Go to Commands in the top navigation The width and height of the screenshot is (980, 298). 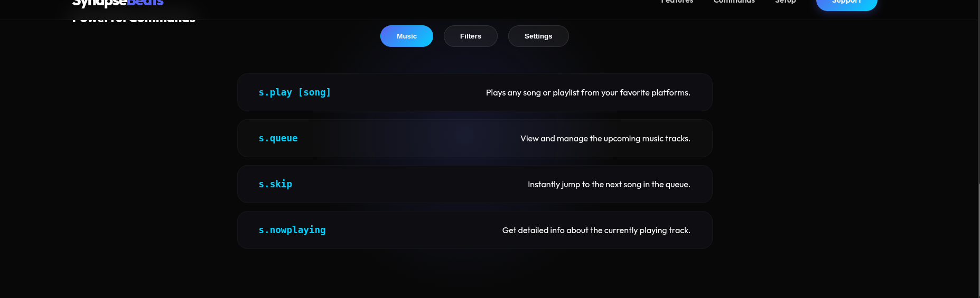coord(734,2)
